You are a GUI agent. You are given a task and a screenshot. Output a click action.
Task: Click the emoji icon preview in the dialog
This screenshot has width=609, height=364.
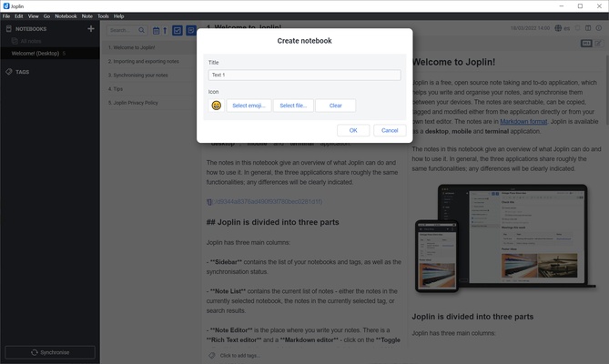coord(217,106)
